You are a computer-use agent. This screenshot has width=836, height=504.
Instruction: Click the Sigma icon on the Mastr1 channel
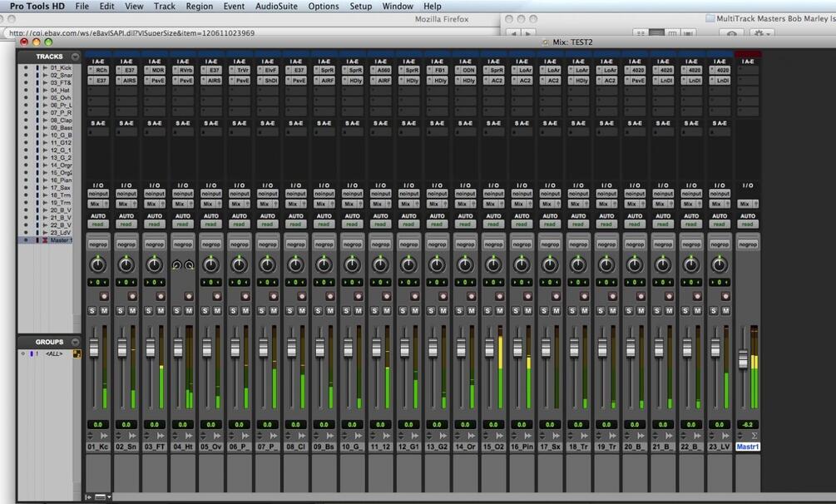pos(755,435)
